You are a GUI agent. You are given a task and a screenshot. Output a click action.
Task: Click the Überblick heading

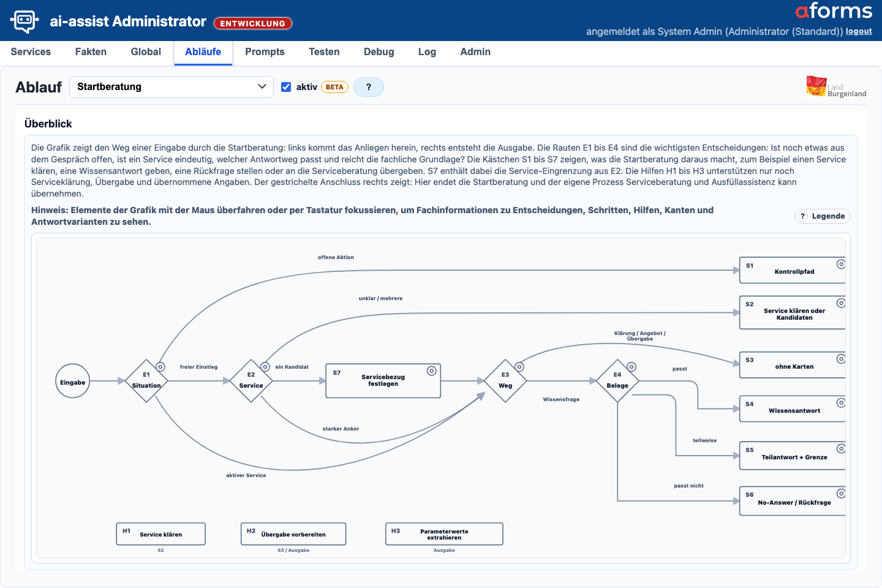pos(48,124)
